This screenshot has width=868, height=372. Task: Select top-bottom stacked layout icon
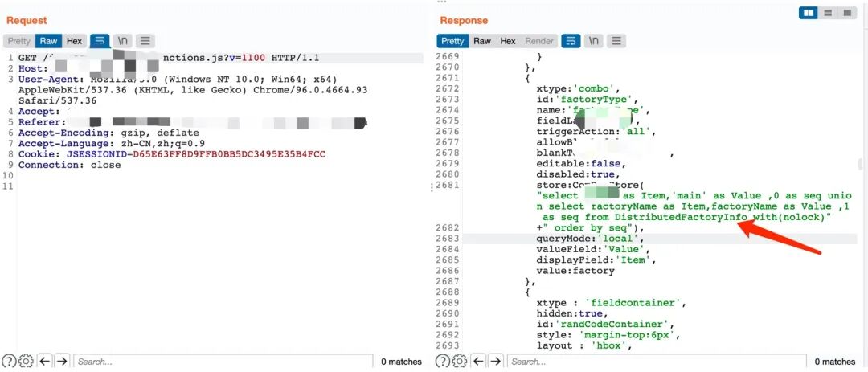point(828,13)
